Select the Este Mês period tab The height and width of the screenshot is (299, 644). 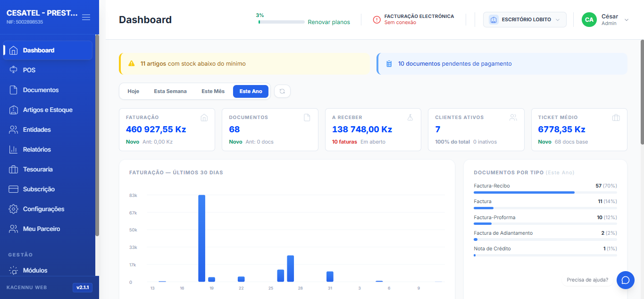point(213,91)
